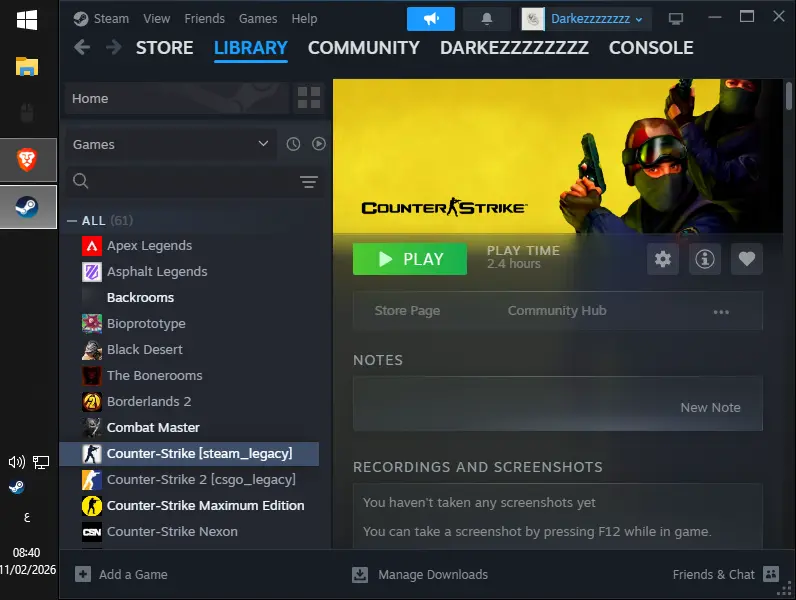Viewport: 796px width, 600px height.
Task: Switch to the COMMUNITY tab
Action: (363, 48)
